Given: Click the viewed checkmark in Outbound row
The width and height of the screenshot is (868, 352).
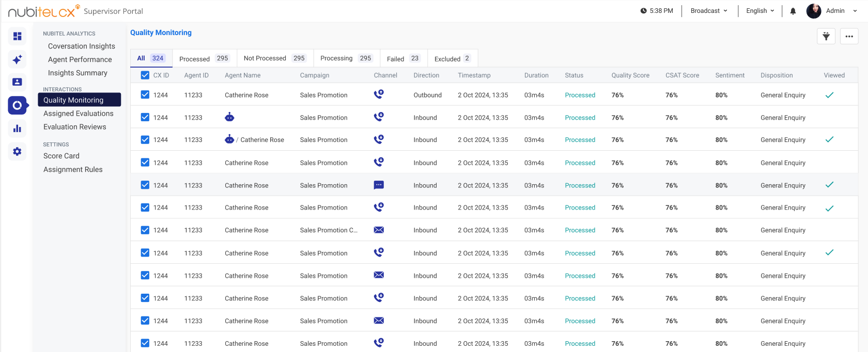Looking at the screenshot, I should 829,95.
